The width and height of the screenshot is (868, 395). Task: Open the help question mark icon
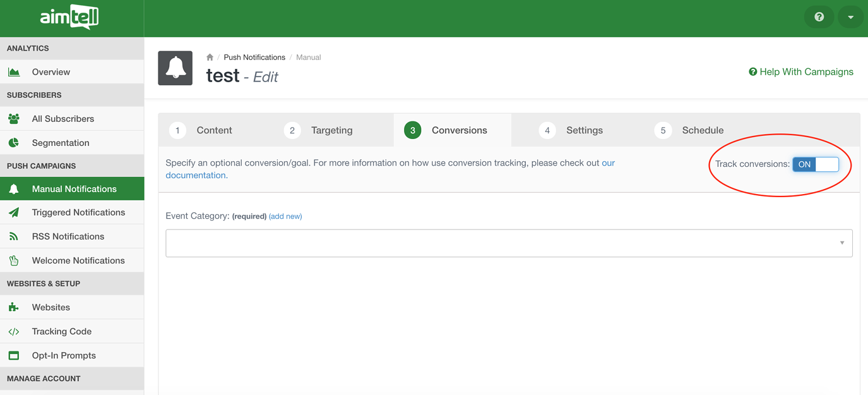tap(819, 17)
